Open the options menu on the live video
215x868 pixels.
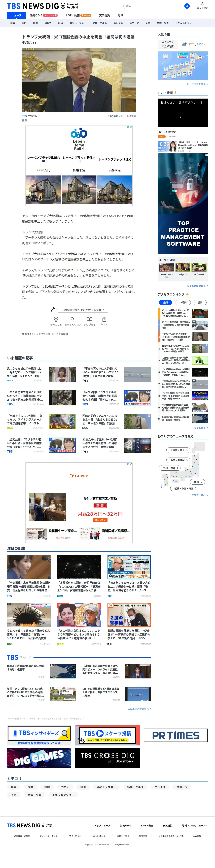202,102
